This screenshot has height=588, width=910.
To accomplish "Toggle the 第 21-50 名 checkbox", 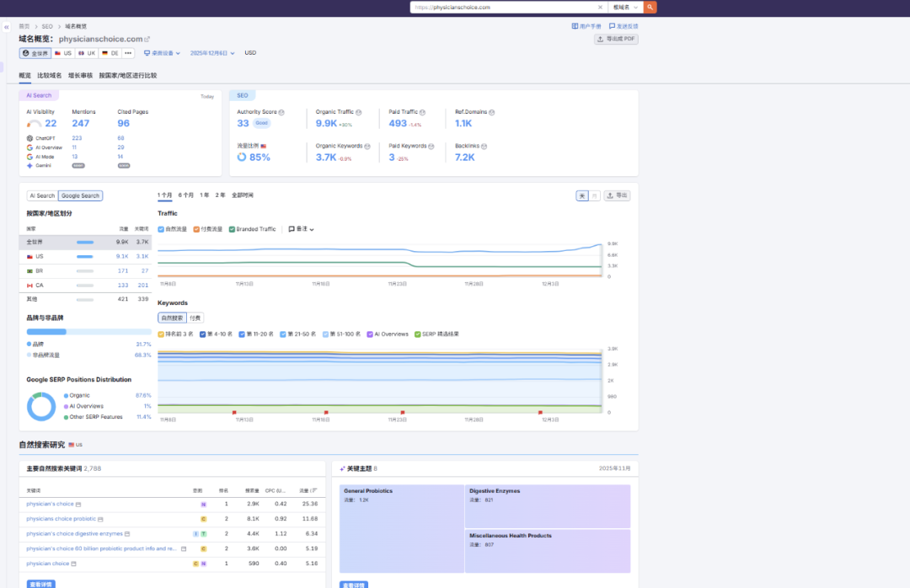I will tap(283, 334).
